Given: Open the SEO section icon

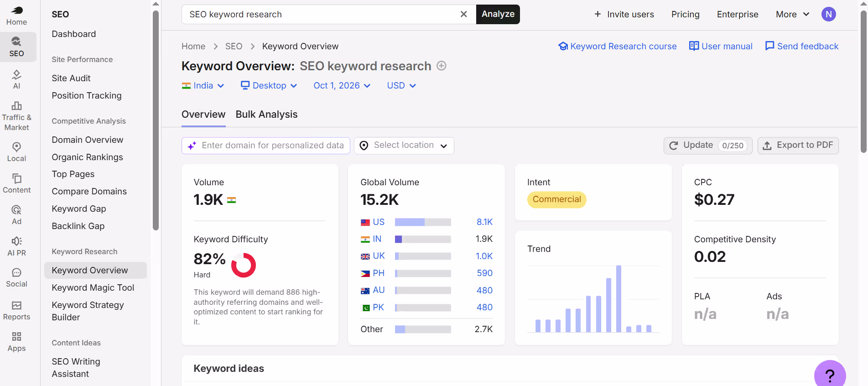Looking at the screenshot, I should [x=16, y=47].
